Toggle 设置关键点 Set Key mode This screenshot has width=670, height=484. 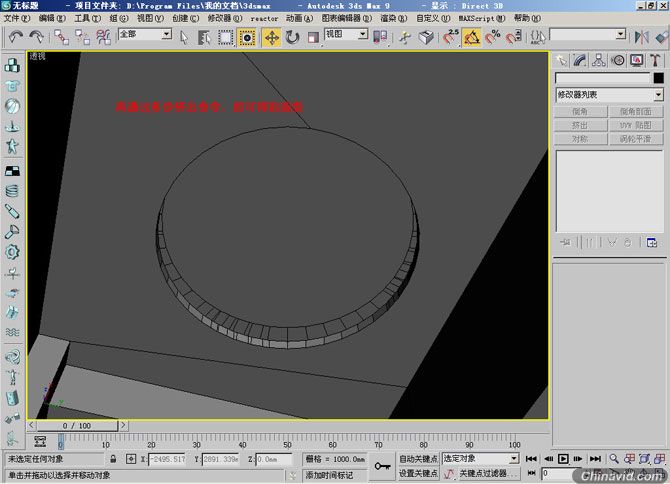[x=418, y=473]
